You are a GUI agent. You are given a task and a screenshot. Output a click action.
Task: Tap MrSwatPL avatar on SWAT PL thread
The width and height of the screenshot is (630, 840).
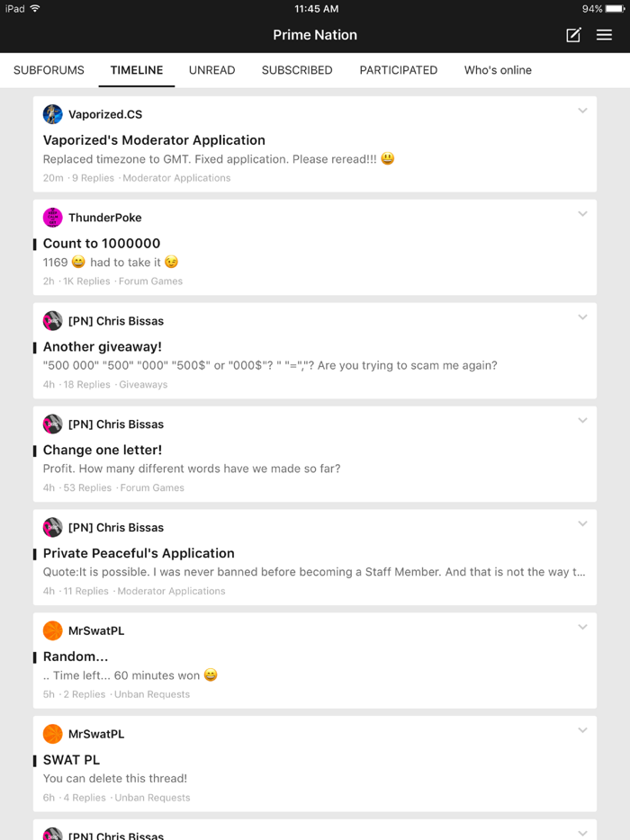point(53,734)
